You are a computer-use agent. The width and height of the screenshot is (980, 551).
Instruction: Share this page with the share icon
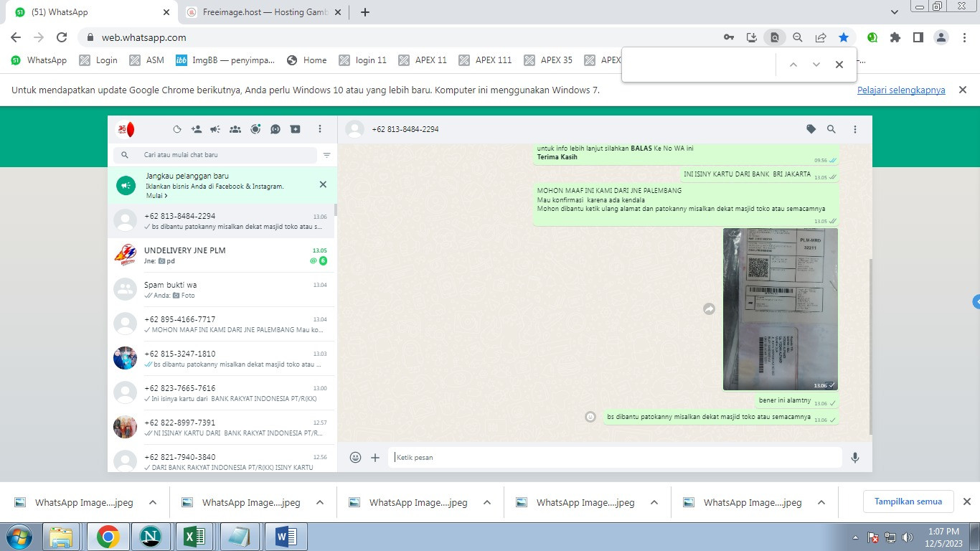821,37
